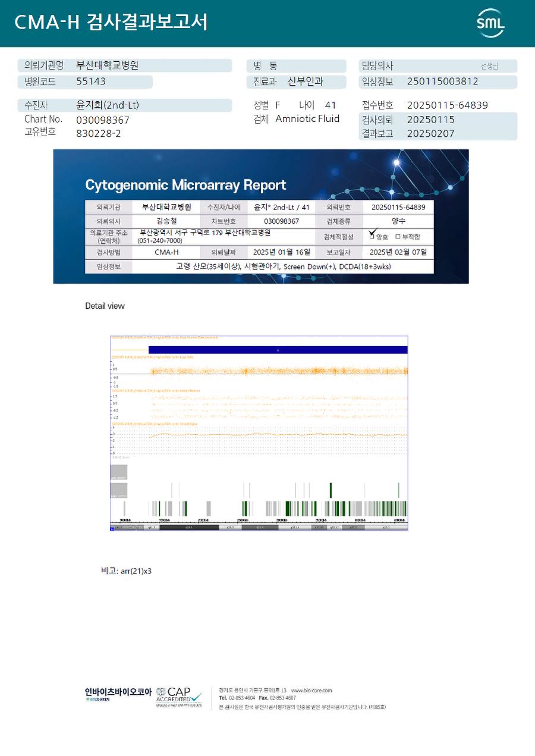Click the 의뢰의사 name 김승철
The width and height of the screenshot is (535, 756).
point(166,221)
